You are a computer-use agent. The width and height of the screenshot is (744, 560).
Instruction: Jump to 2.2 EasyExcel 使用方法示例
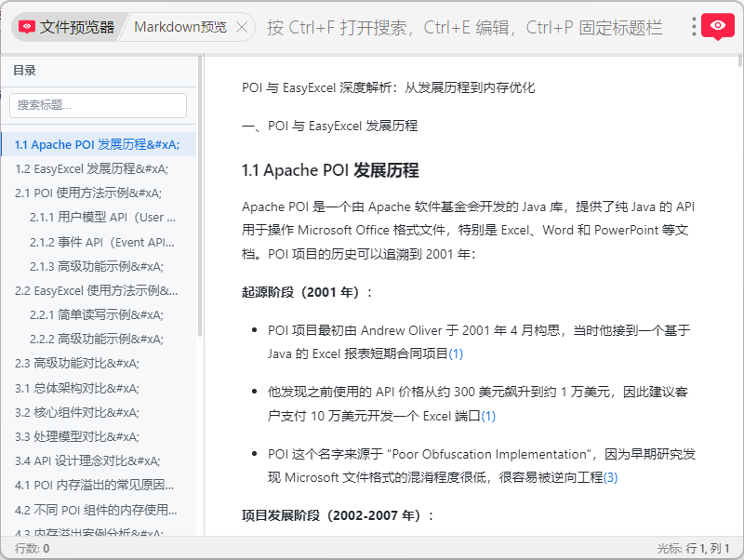click(x=99, y=290)
